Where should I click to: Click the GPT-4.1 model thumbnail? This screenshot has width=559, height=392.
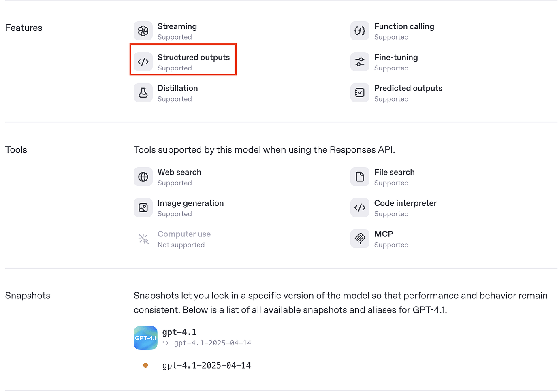coord(145,337)
